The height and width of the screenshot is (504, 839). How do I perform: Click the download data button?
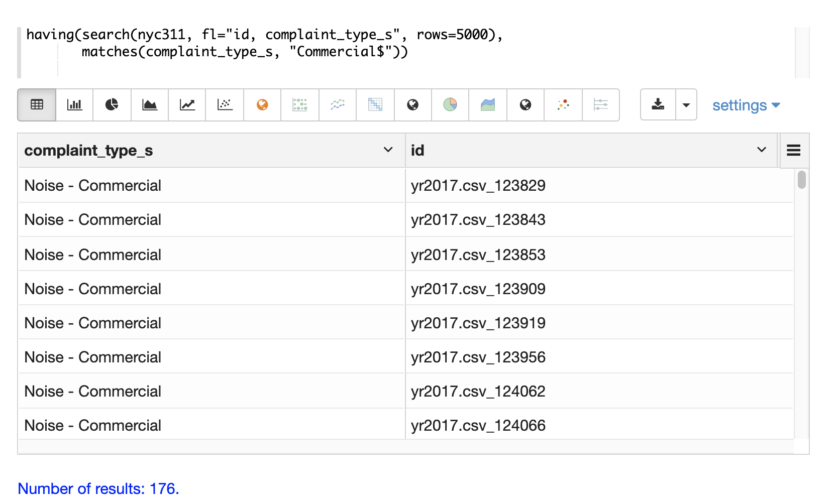point(658,105)
